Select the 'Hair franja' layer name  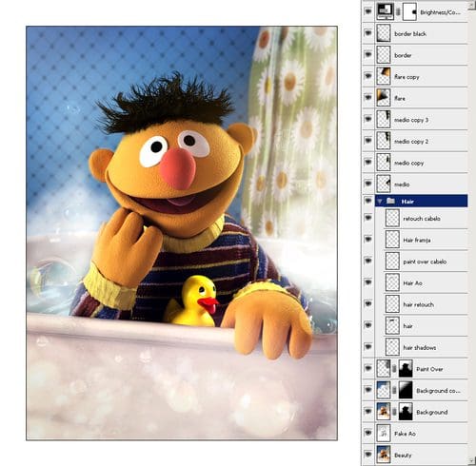point(417,241)
